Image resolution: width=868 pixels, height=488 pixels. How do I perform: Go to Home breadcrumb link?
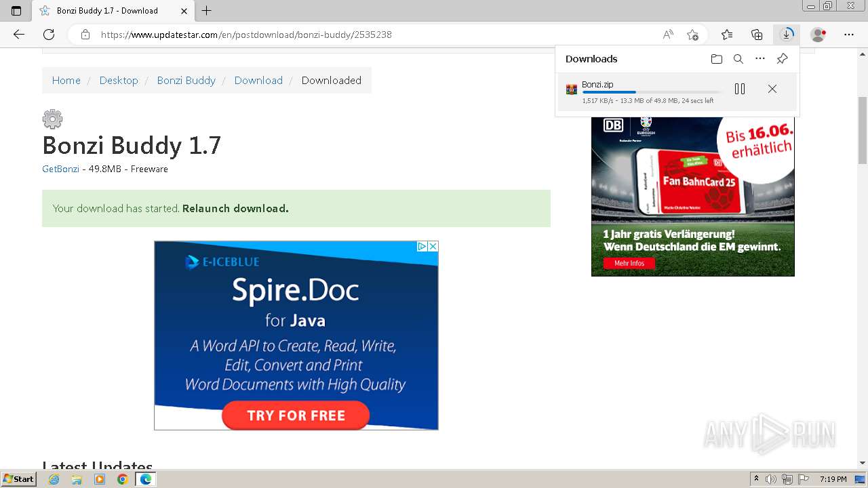[x=66, y=80]
